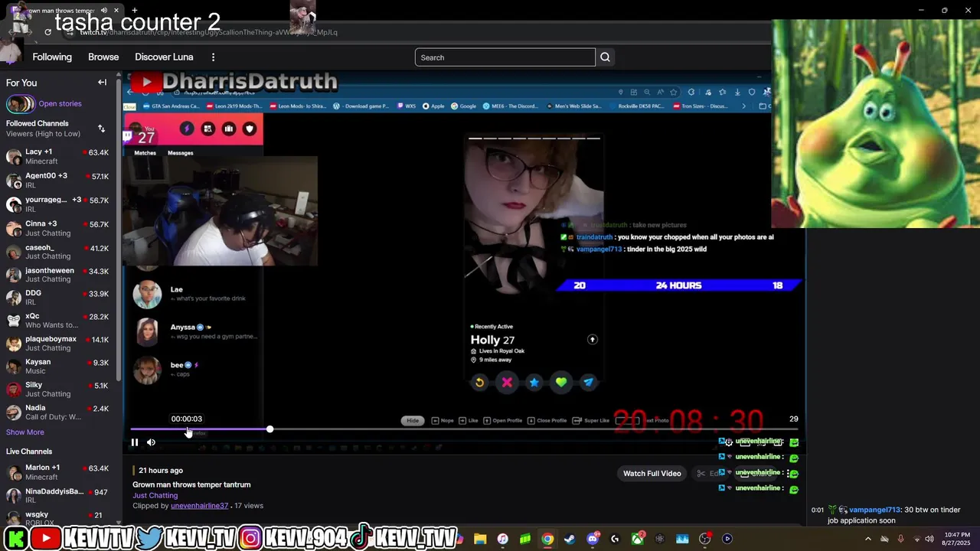Open bee's message in Tinder list
This screenshot has width=980, height=551.
(x=195, y=370)
